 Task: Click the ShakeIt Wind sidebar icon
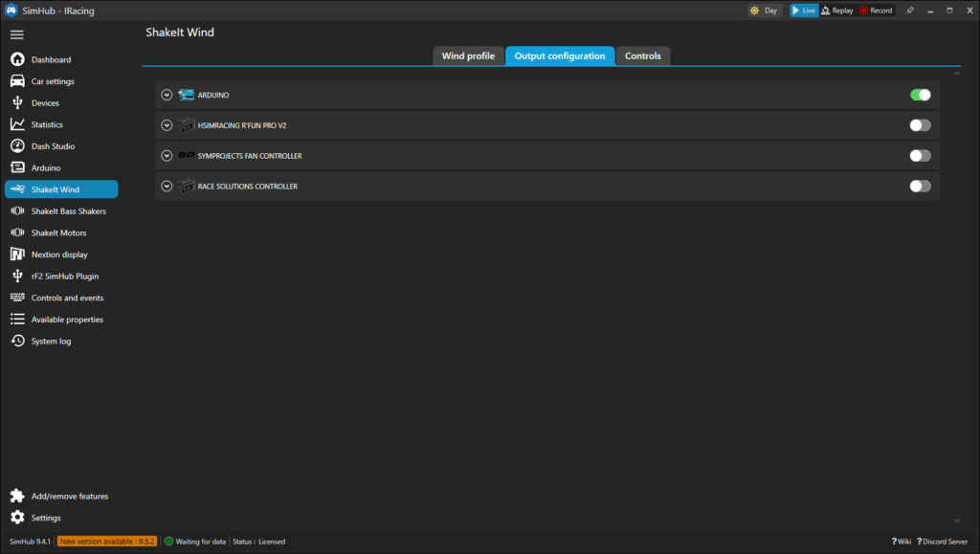[x=17, y=189]
